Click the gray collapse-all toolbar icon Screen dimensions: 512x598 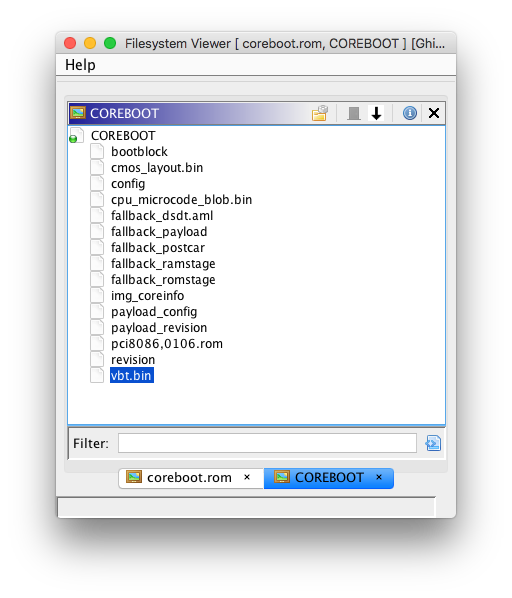354,113
